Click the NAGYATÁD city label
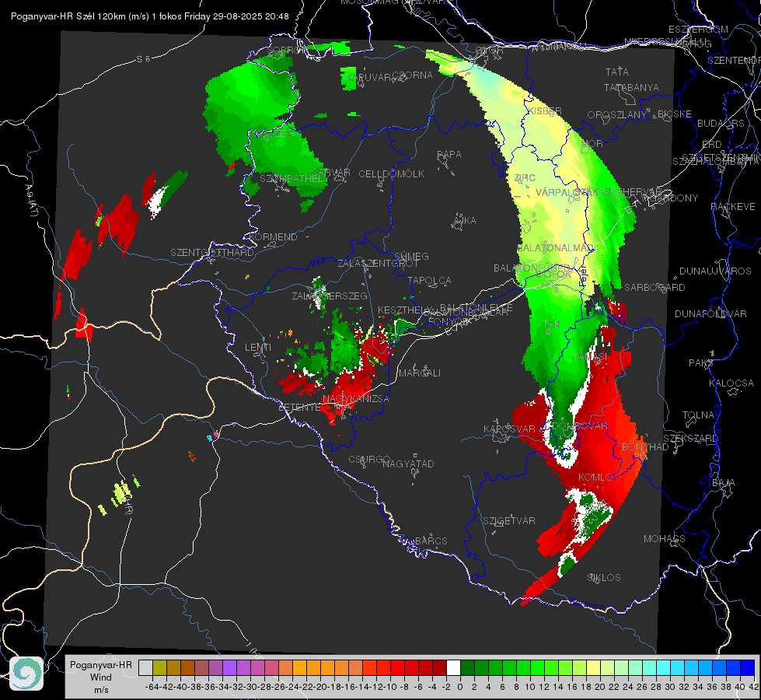 408,464
